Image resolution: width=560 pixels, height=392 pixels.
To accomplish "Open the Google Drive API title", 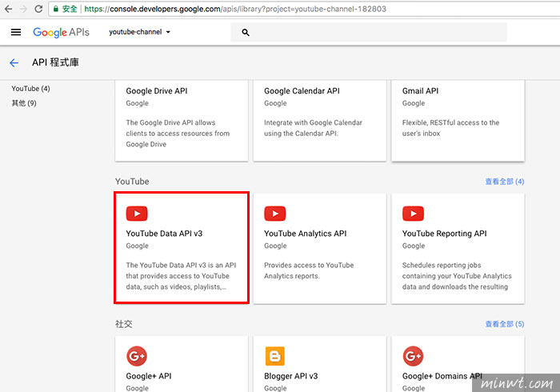I will tap(157, 91).
